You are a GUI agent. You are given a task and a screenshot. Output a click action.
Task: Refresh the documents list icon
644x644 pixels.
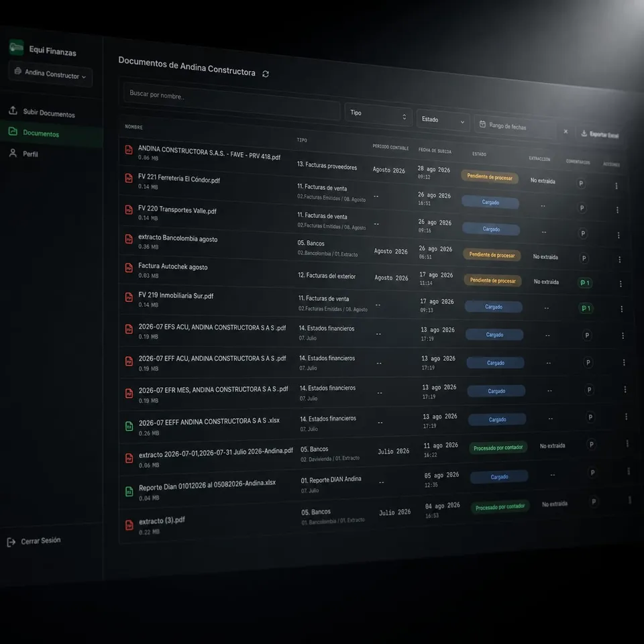[x=266, y=74]
